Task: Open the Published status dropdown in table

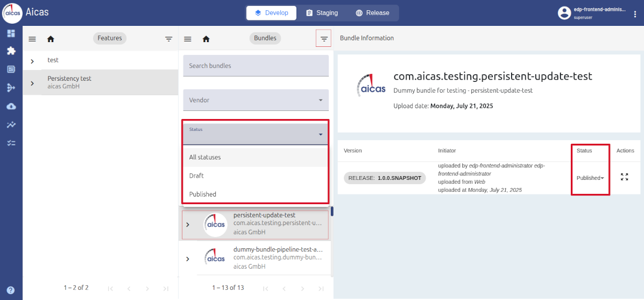Action: tap(590, 178)
